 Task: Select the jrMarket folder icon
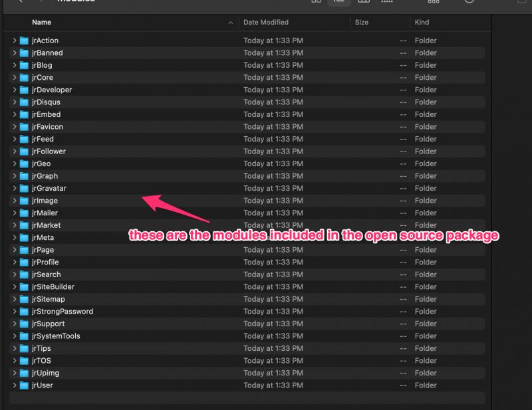(x=24, y=225)
